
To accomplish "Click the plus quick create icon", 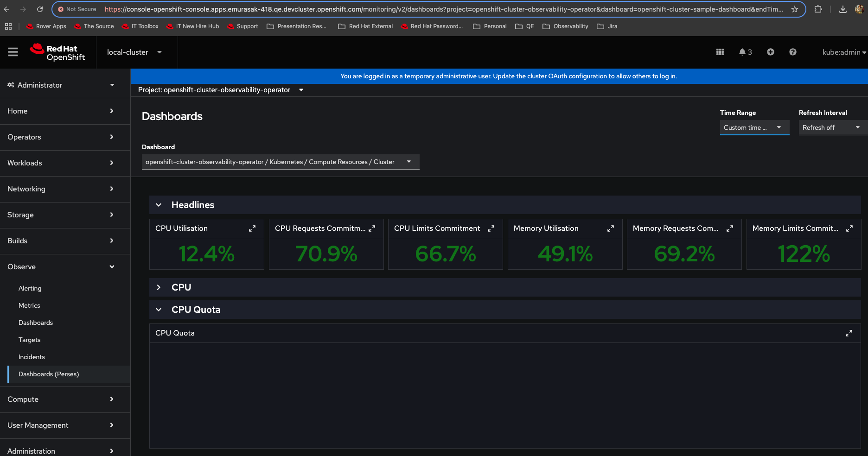I will [x=770, y=52].
